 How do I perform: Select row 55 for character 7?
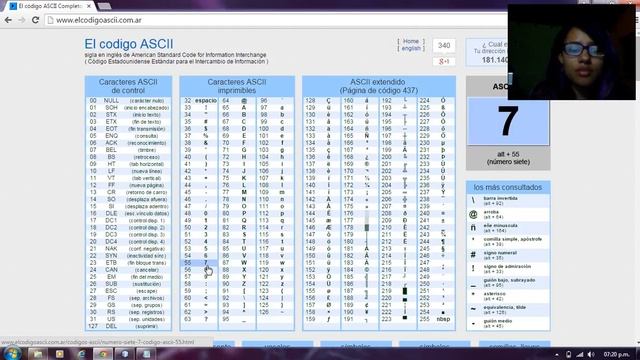[199, 263]
